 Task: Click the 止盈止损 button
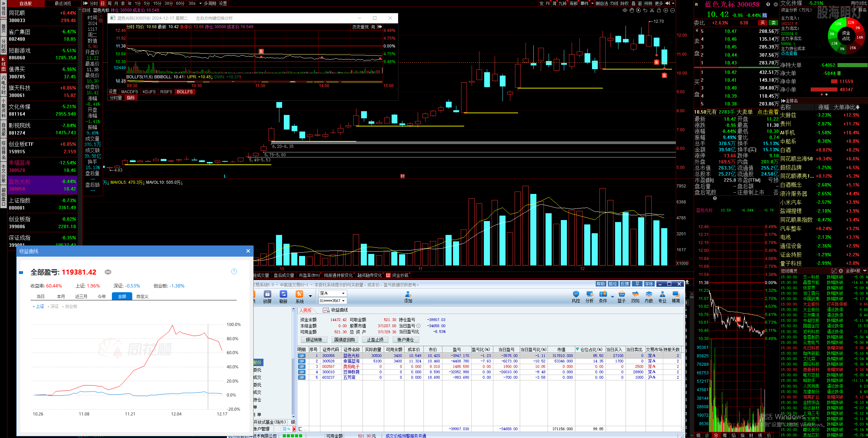[x=375, y=340]
